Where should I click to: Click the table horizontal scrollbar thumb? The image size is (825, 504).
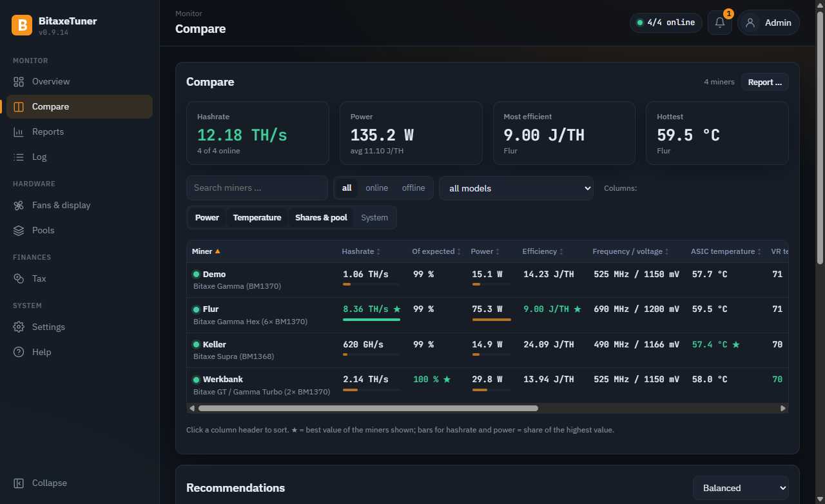pos(368,408)
